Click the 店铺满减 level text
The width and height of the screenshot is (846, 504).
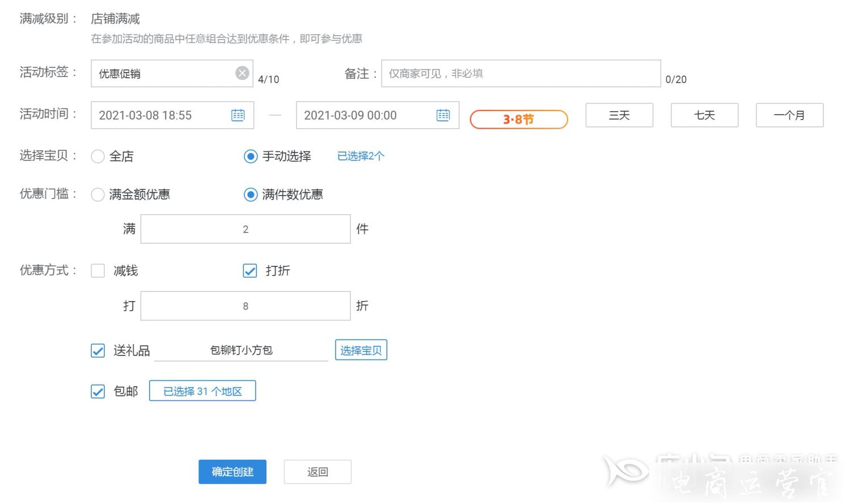click(x=115, y=19)
